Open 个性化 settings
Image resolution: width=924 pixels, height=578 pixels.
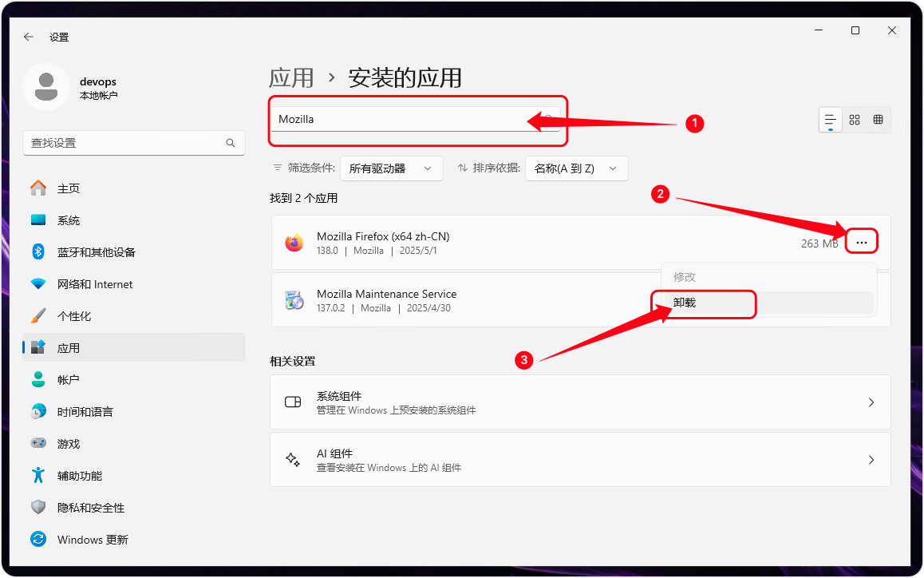pyautogui.click(x=134, y=316)
